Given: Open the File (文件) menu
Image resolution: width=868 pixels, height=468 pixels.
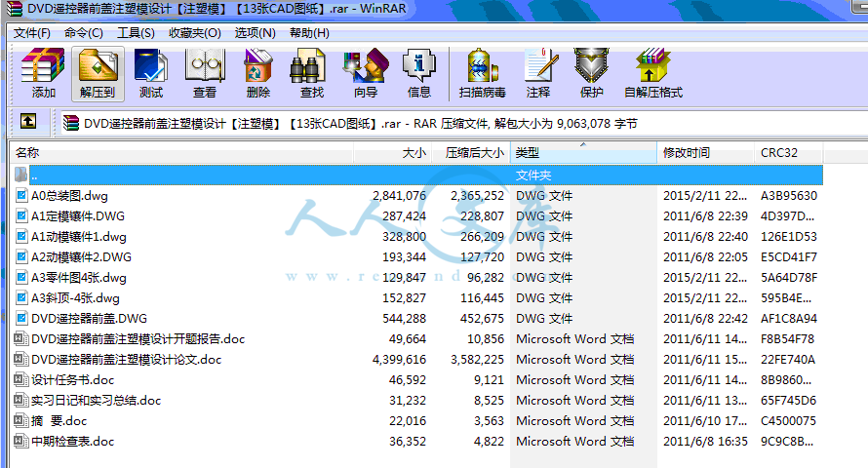Looking at the screenshot, I should pyautogui.click(x=32, y=33).
